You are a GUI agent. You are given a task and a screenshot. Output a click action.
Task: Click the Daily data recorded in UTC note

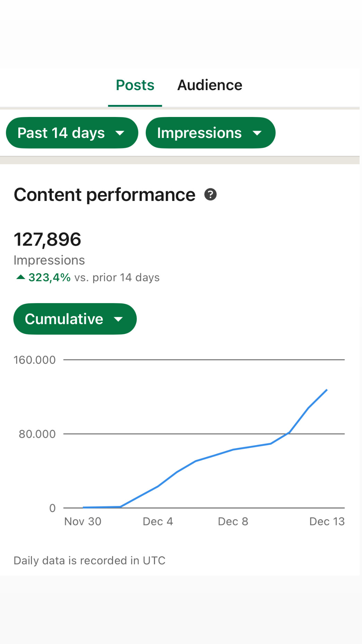click(x=89, y=561)
